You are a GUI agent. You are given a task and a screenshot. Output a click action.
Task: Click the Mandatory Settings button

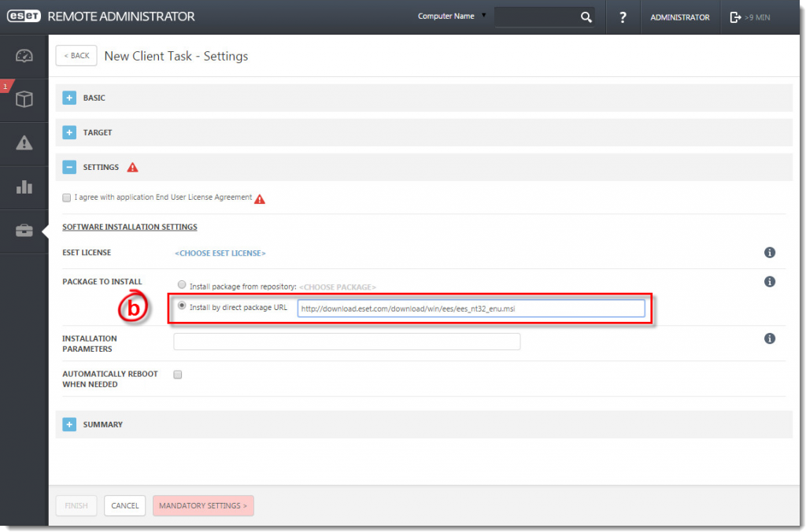(x=203, y=506)
